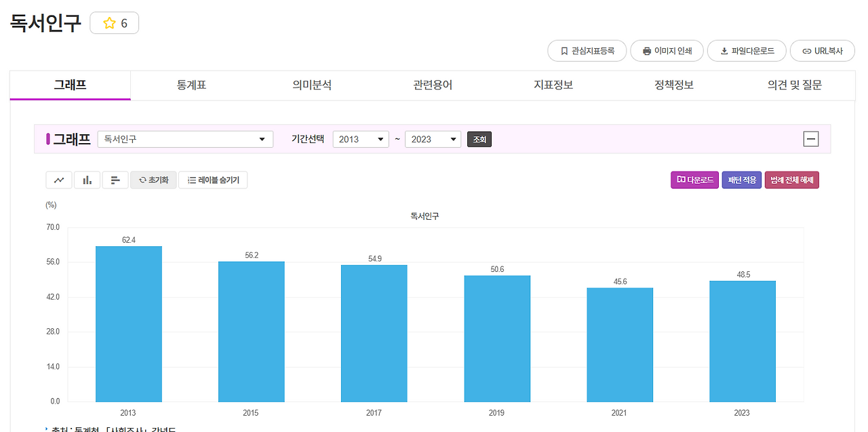The height and width of the screenshot is (432, 868).
Task: Click the 조회 search button
Action: tap(479, 139)
